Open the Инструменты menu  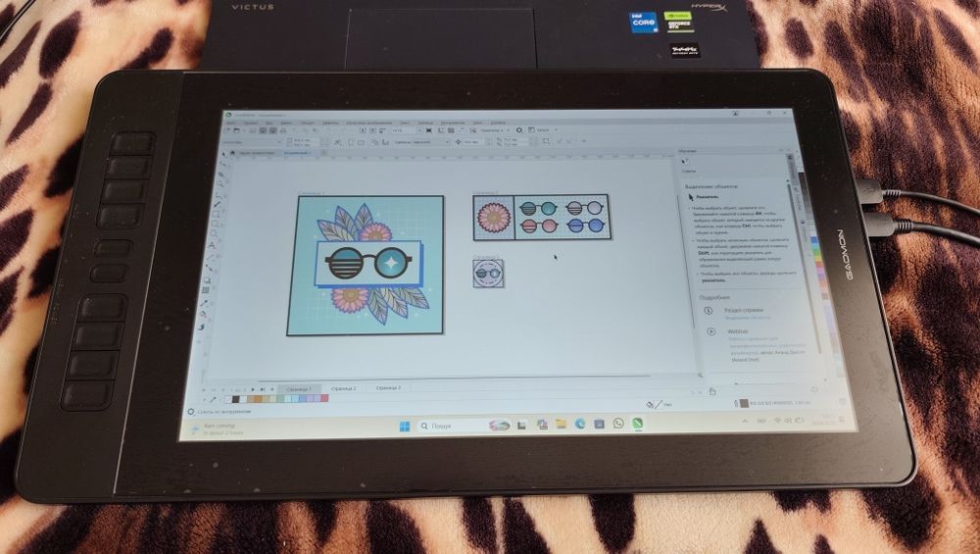[453, 123]
